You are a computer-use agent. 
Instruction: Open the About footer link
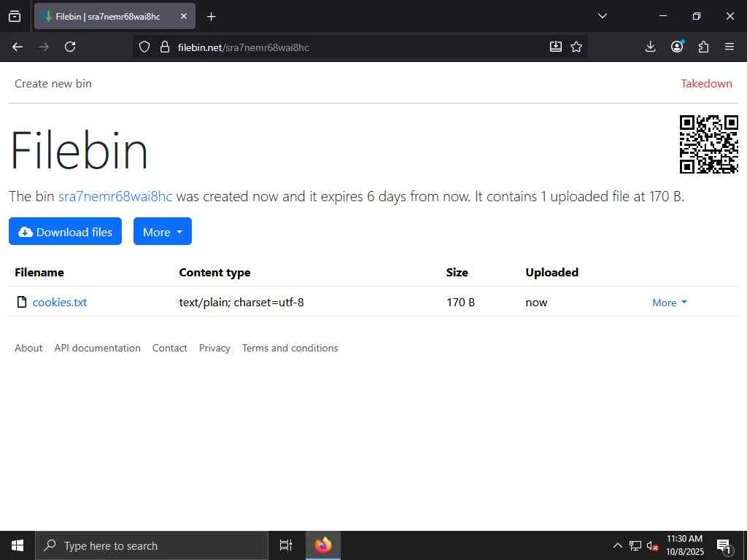coord(28,348)
